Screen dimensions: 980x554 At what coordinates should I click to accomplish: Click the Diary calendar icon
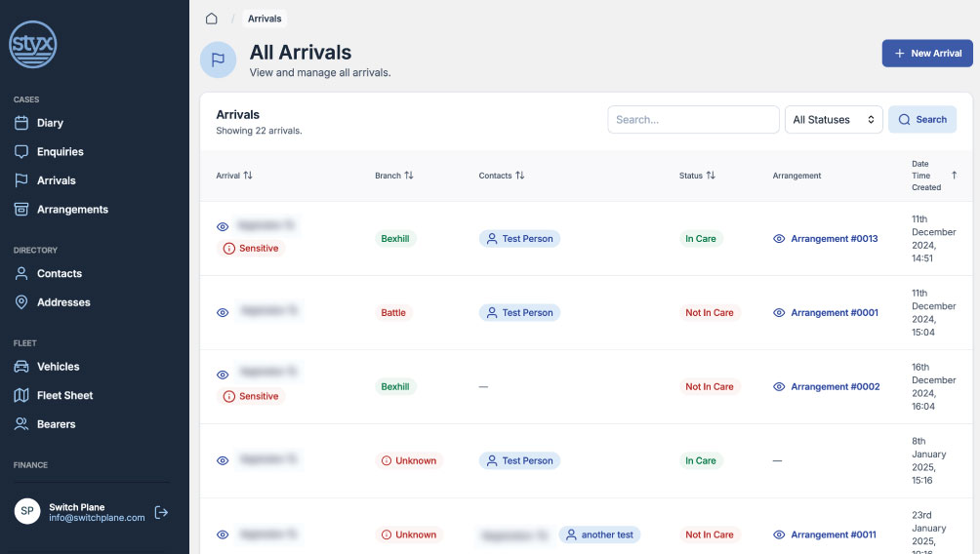21,123
